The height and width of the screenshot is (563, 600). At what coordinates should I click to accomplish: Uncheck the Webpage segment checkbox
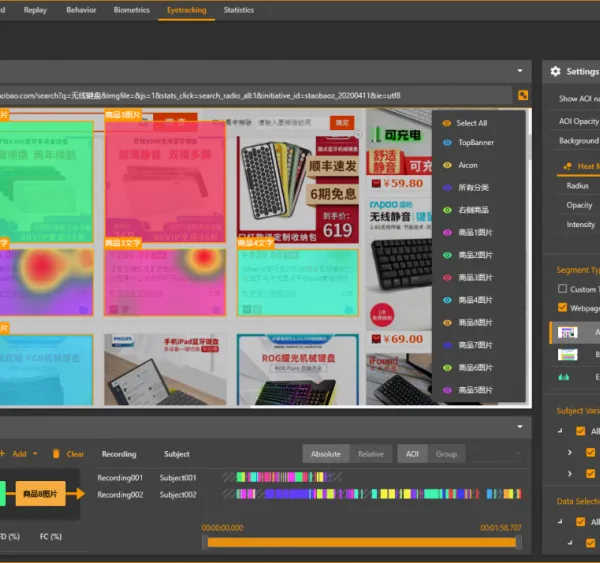[x=562, y=308]
